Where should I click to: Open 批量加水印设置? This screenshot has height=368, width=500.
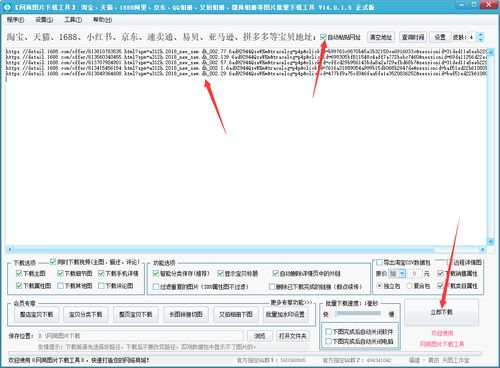click(285, 314)
